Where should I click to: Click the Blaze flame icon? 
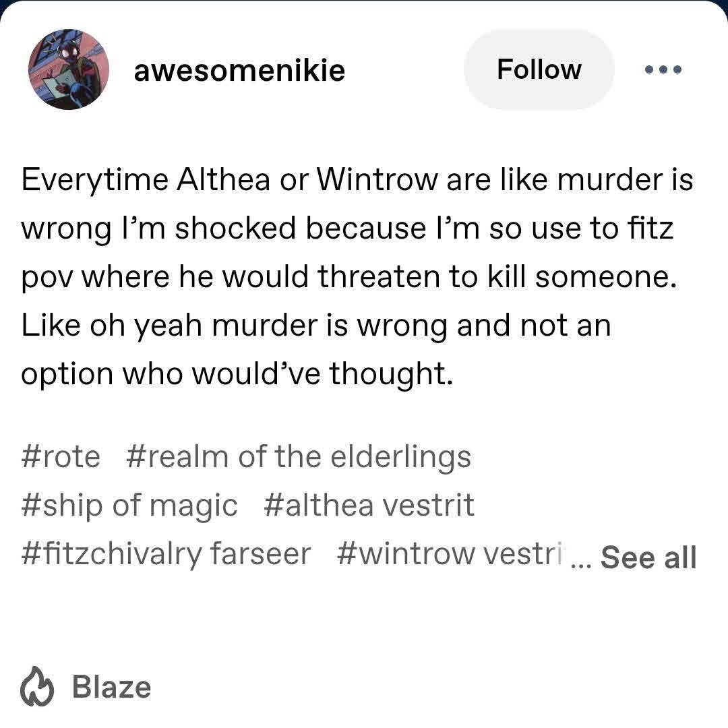36,687
